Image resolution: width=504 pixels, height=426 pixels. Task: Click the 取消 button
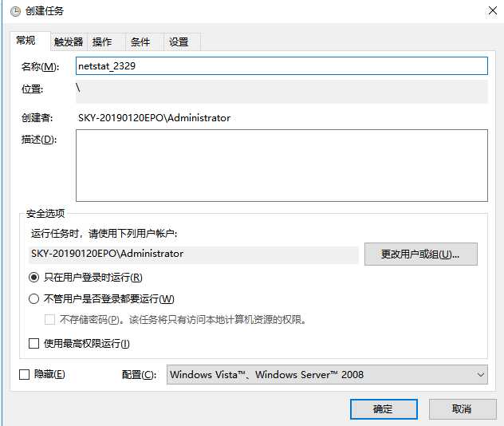[x=463, y=409]
